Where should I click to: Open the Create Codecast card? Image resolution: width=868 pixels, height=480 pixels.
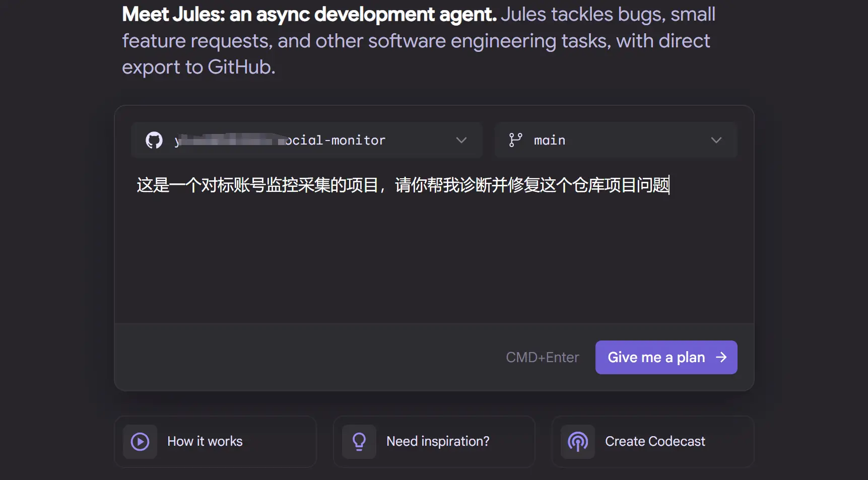pos(653,442)
